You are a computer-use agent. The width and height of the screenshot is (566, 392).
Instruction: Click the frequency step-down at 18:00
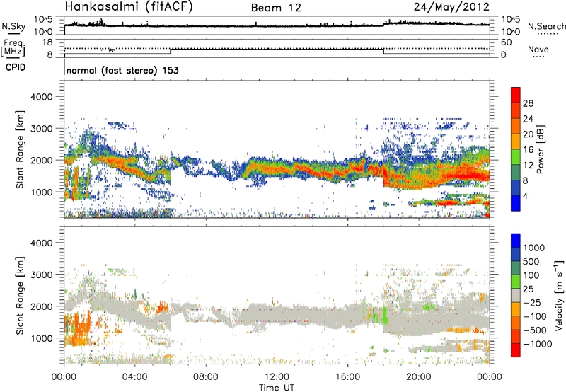[383, 51]
